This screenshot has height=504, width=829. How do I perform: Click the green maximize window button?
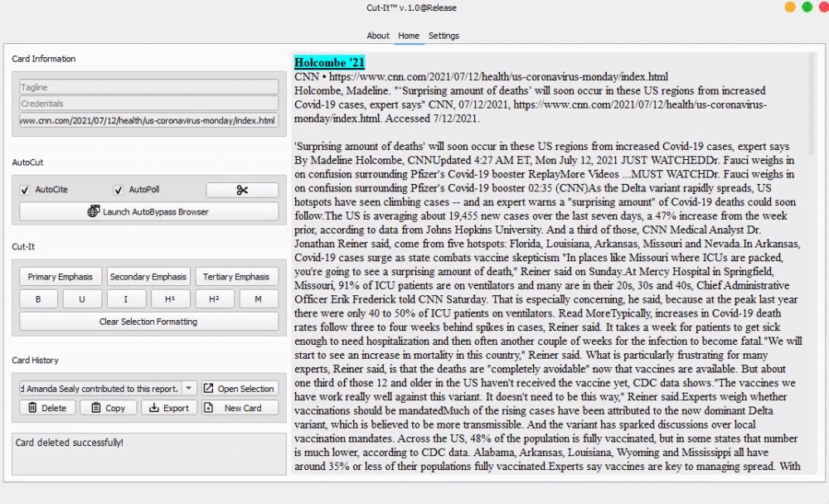point(807,7)
